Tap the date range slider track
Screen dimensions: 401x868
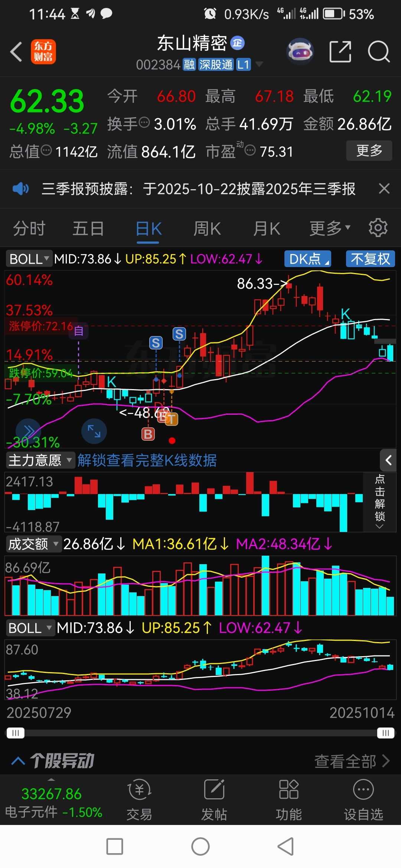click(200, 733)
